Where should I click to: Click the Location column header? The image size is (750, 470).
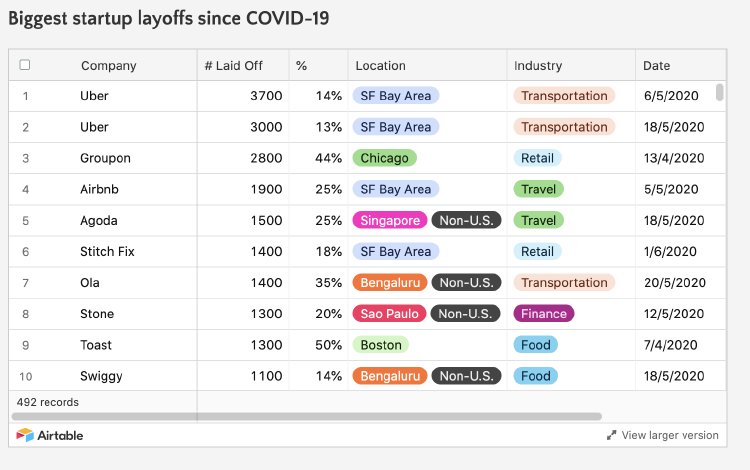pos(381,66)
